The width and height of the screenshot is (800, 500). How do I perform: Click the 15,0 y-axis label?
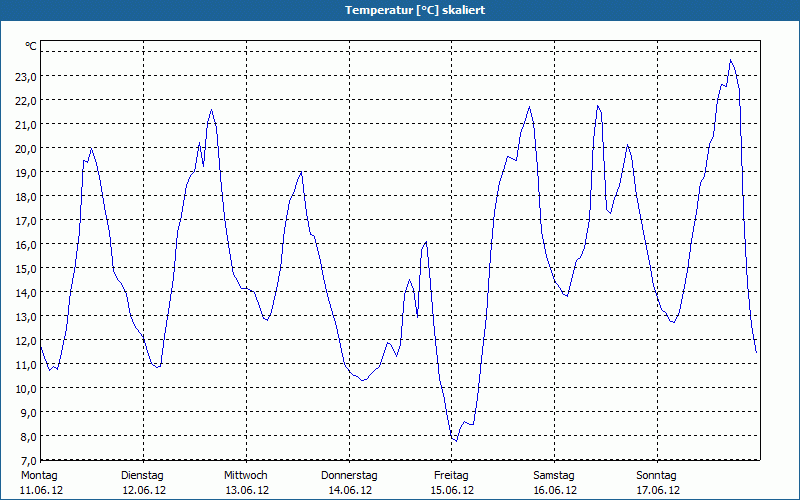point(27,268)
